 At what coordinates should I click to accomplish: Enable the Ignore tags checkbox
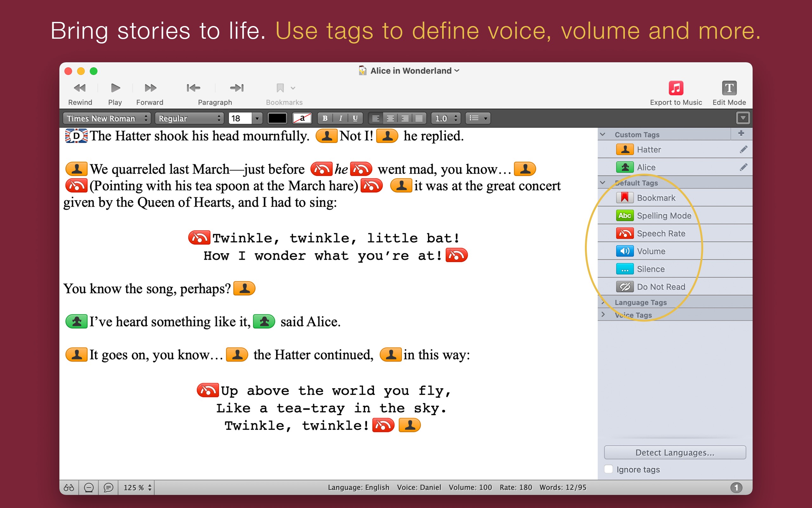tap(608, 469)
